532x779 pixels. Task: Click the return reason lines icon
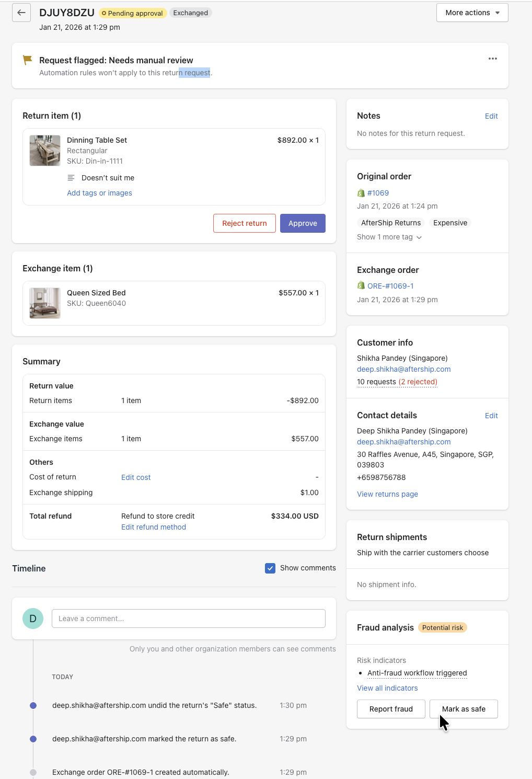point(71,178)
